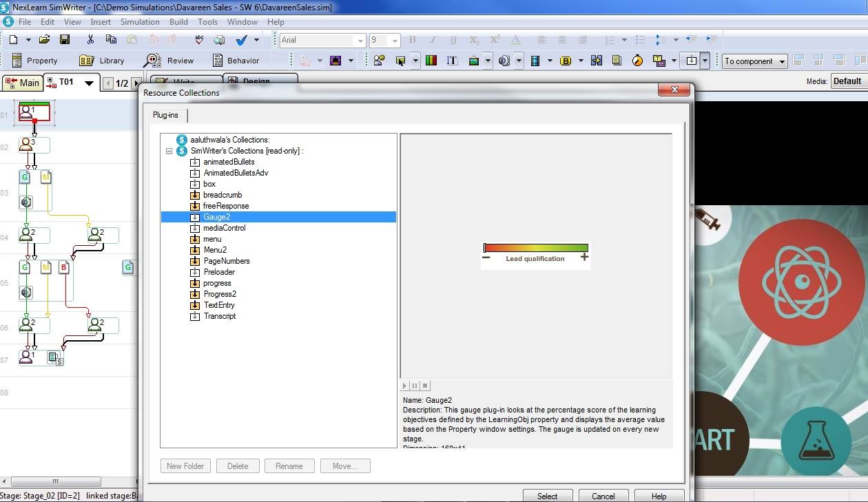This screenshot has height=502, width=868.
Task: Click the blue checkmark validate icon
Action: [241, 40]
